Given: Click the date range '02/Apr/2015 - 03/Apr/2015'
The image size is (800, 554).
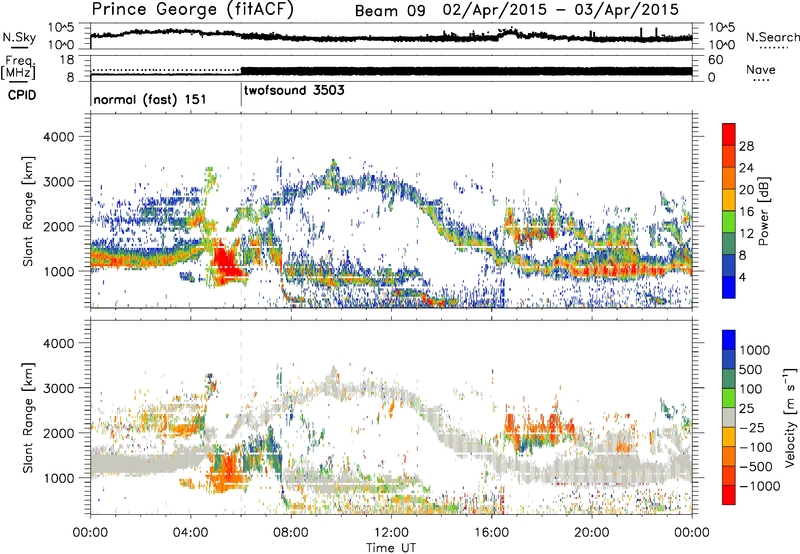Looking at the screenshot, I should (561, 10).
